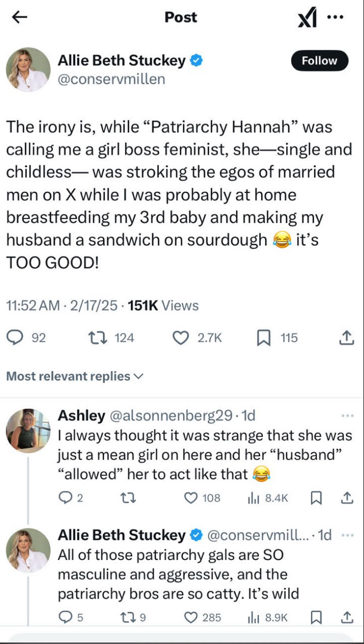Open the @conservmillen handle under the name
Image resolution: width=364 pixels, height=644 pixels.
(x=111, y=79)
